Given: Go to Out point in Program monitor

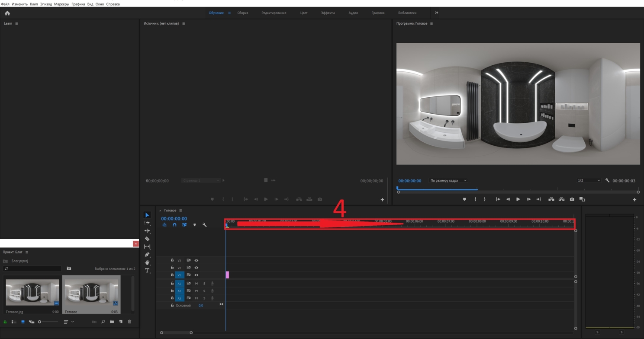Looking at the screenshot, I should point(538,199).
